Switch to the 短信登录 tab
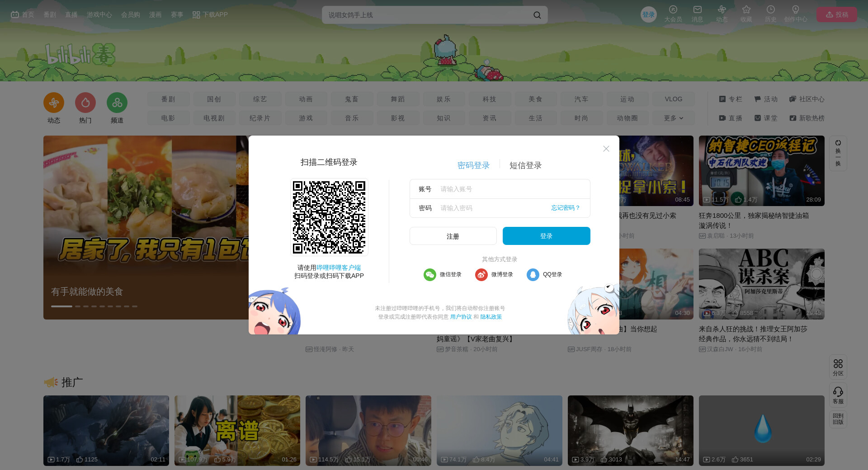 tap(525, 165)
